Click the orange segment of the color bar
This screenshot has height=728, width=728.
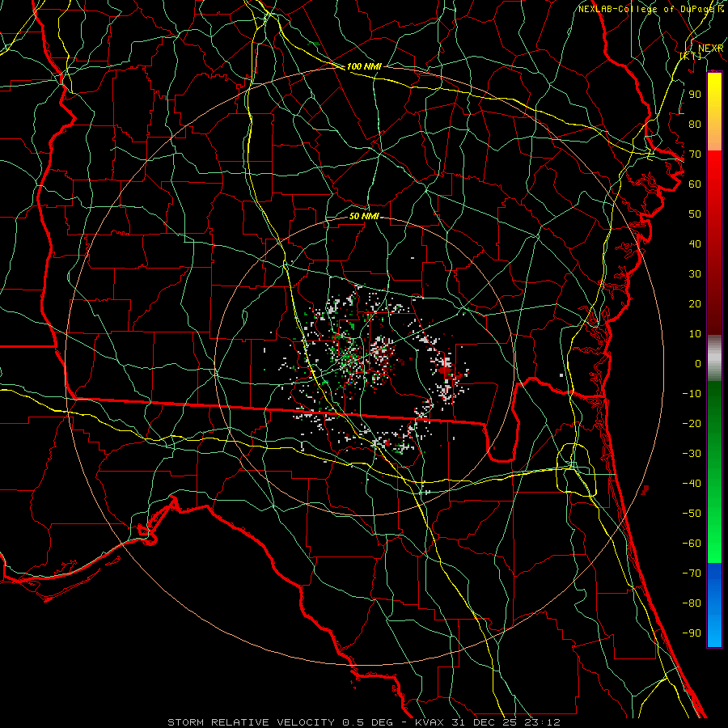(x=714, y=134)
